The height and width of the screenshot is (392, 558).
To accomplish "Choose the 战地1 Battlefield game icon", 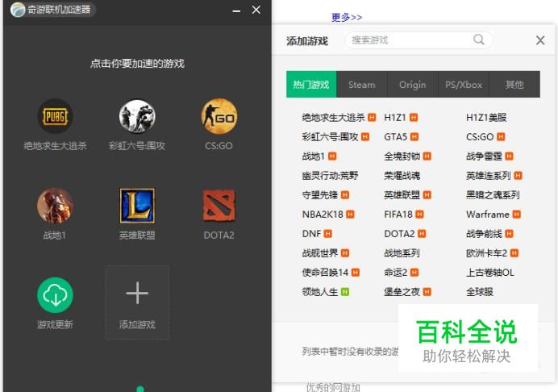I will [55, 206].
